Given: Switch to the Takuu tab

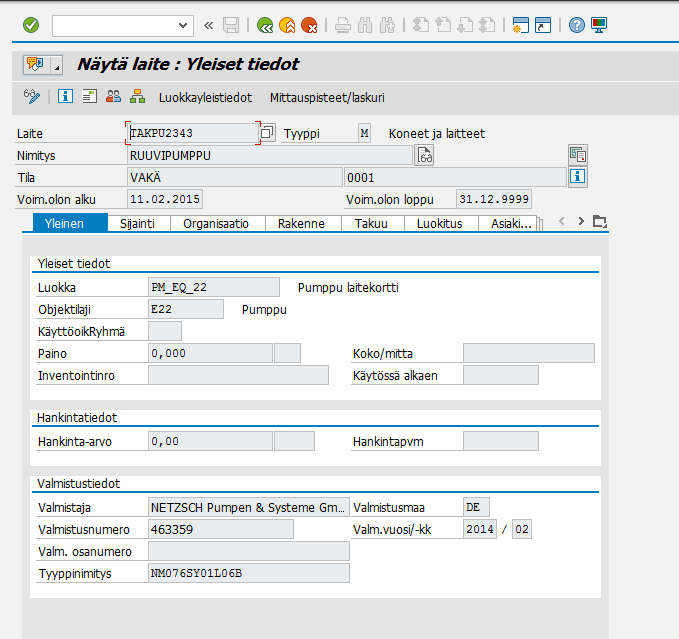Looking at the screenshot, I should pyautogui.click(x=371, y=223).
